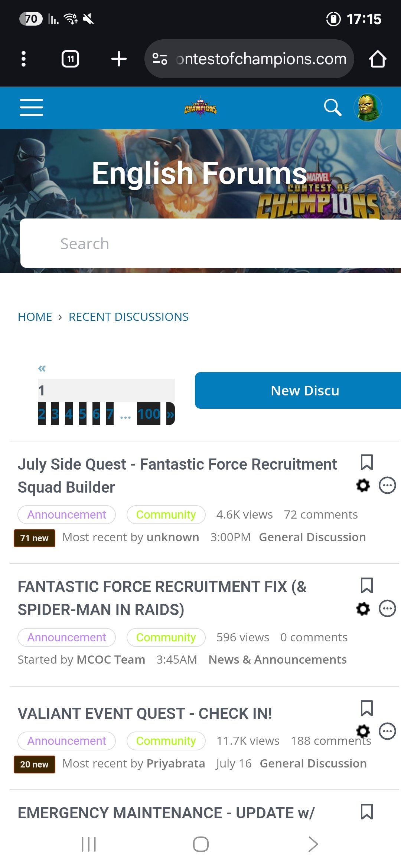Viewport: 401px width, 868px height.
Task: Go to page 6
Action: (x=96, y=414)
